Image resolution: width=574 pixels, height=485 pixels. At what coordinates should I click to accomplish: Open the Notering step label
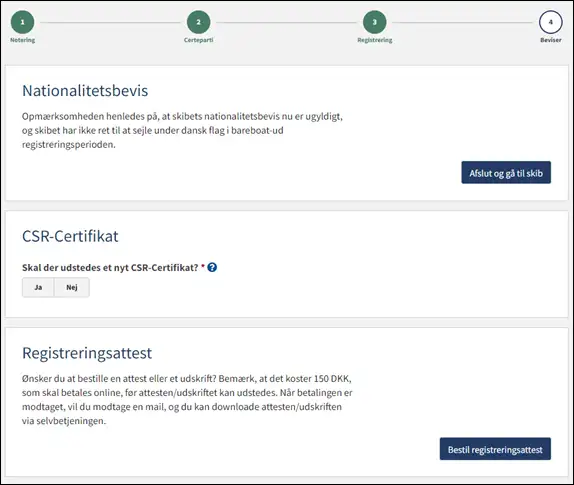click(22, 40)
